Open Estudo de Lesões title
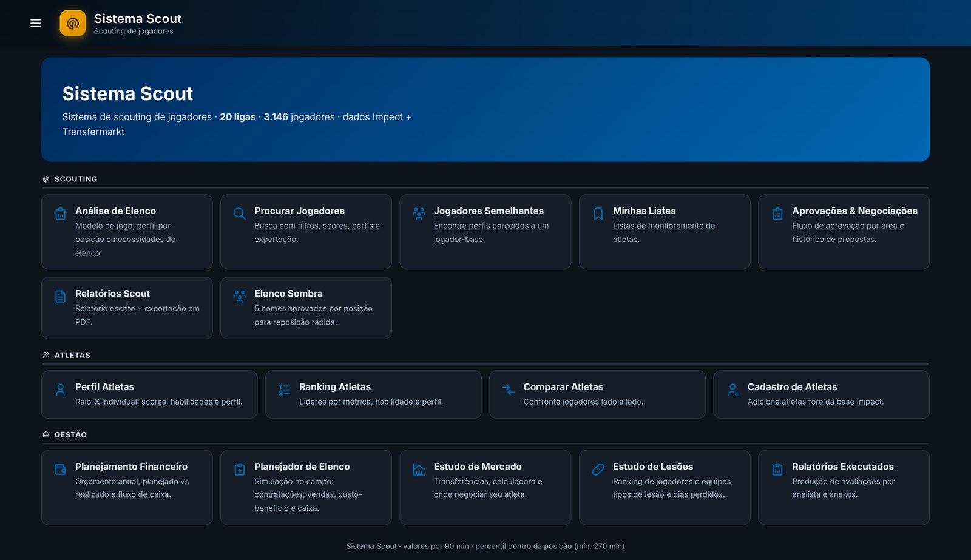The image size is (971, 560). [x=652, y=466]
